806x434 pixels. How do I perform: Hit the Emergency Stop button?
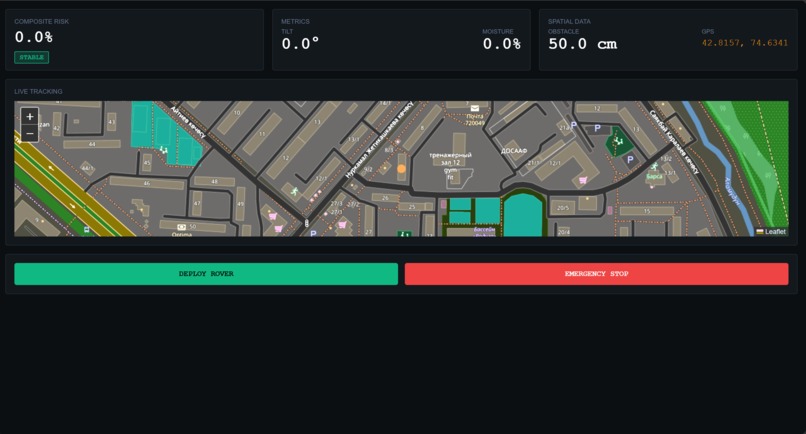pyautogui.click(x=596, y=274)
